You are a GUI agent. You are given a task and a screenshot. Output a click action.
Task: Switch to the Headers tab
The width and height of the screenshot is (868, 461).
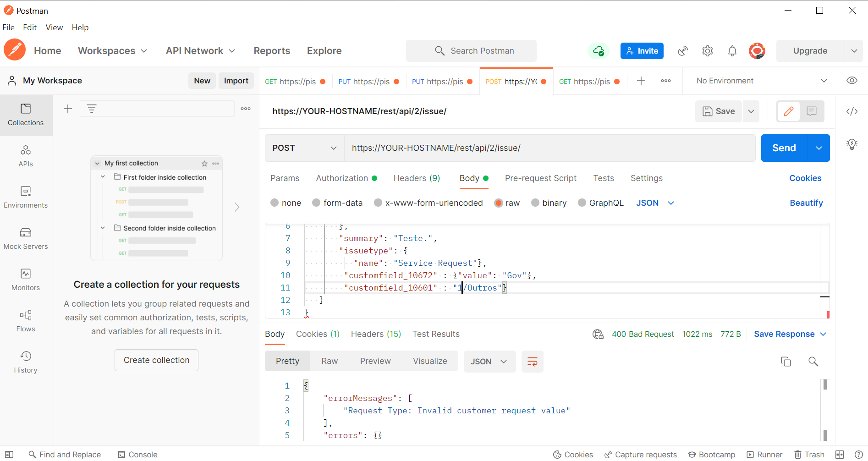(416, 178)
